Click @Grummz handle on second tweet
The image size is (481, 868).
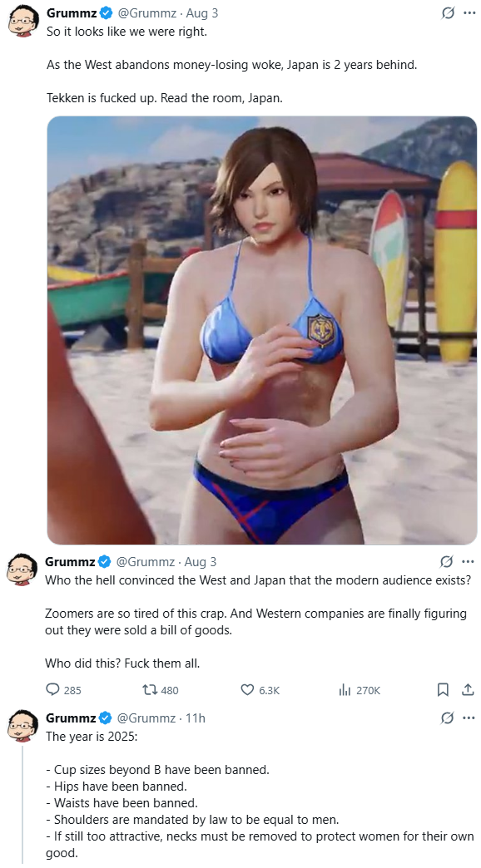tap(145, 562)
